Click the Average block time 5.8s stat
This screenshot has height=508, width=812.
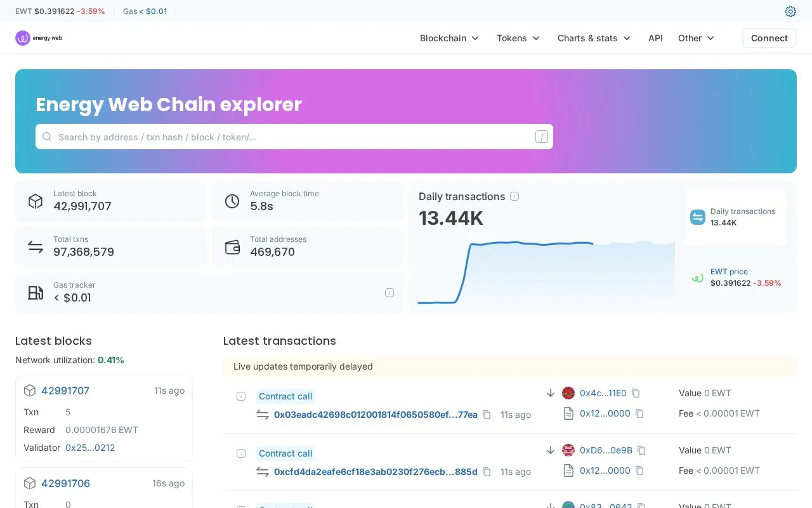[x=308, y=201]
